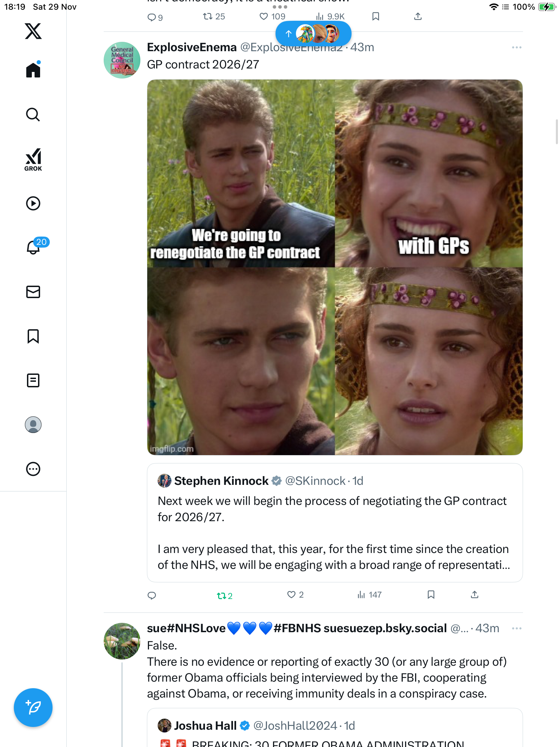
Task: Open Direct Messages envelope icon
Action: (33, 292)
